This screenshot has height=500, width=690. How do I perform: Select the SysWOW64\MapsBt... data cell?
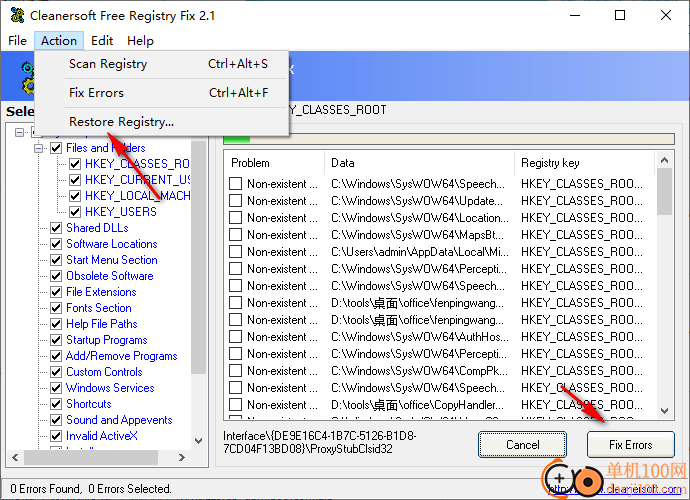[417, 235]
